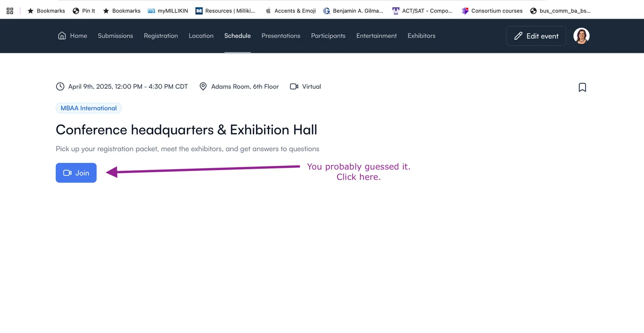Open the Location tab
The width and height of the screenshot is (644, 333).
[201, 36]
